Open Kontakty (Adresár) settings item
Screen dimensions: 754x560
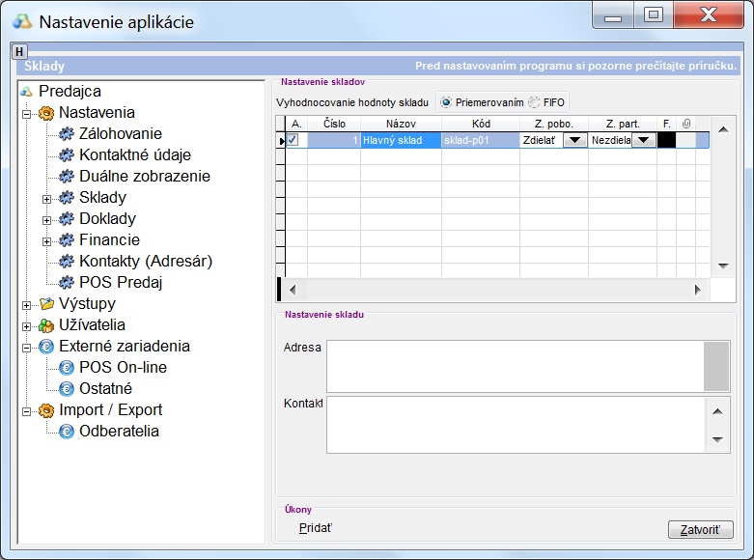coord(145,262)
